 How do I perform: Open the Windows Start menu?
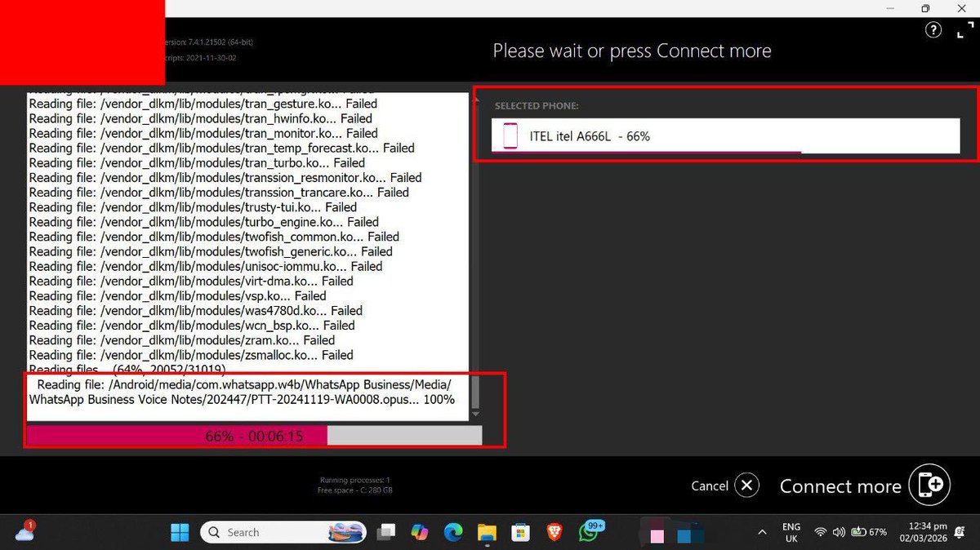coord(180,532)
